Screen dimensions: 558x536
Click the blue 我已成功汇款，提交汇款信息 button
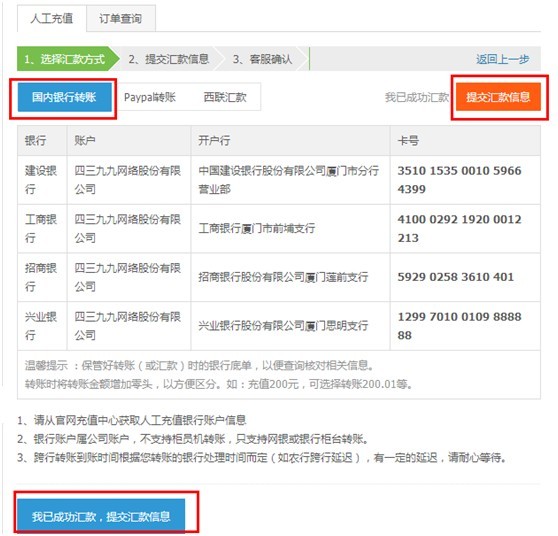101,516
